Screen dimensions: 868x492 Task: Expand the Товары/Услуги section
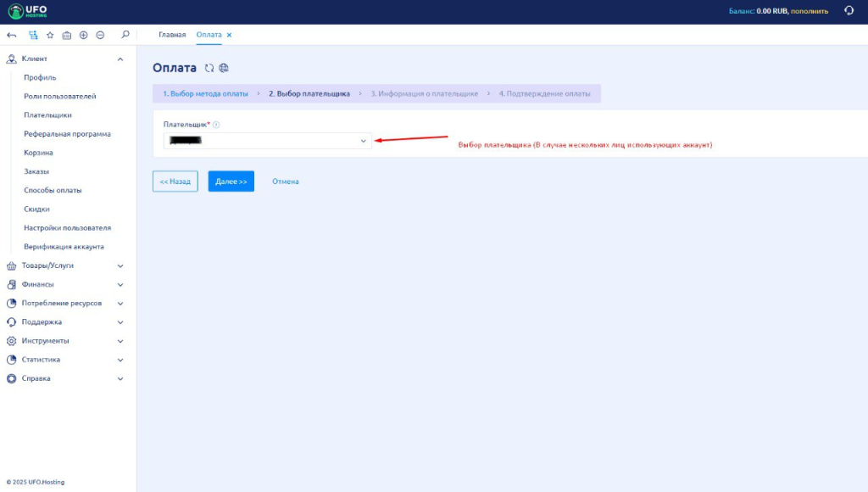tap(120, 266)
